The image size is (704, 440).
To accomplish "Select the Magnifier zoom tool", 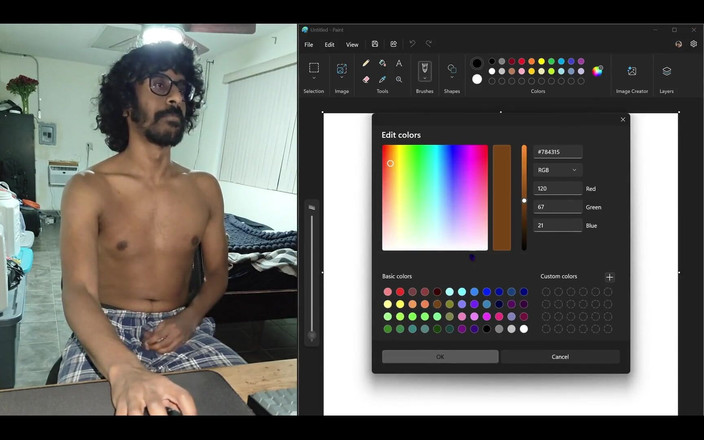I will 399,79.
